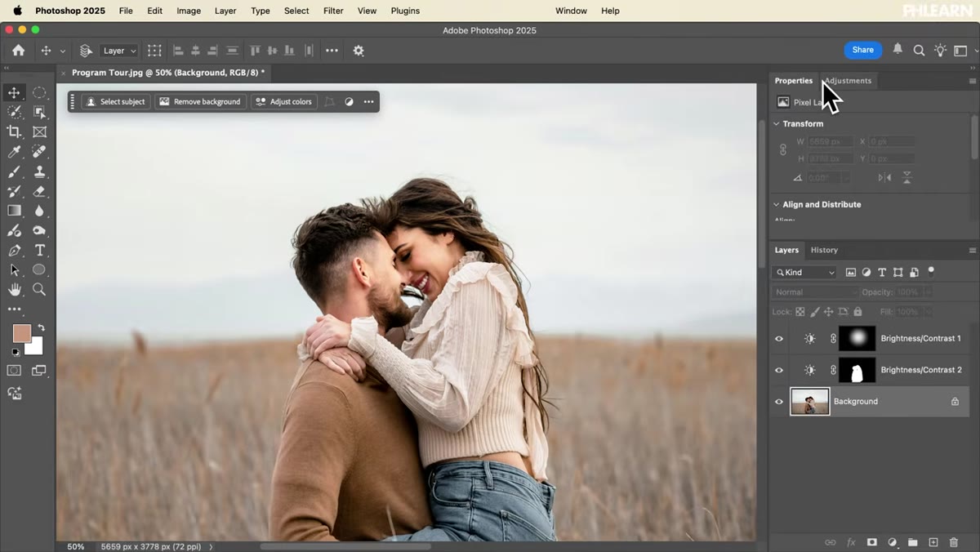Click the Remove background button

click(x=201, y=102)
